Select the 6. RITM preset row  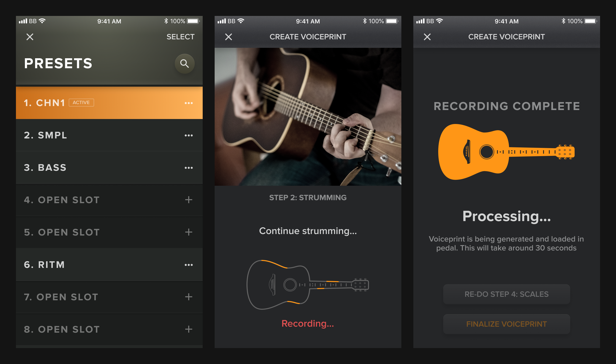109,265
